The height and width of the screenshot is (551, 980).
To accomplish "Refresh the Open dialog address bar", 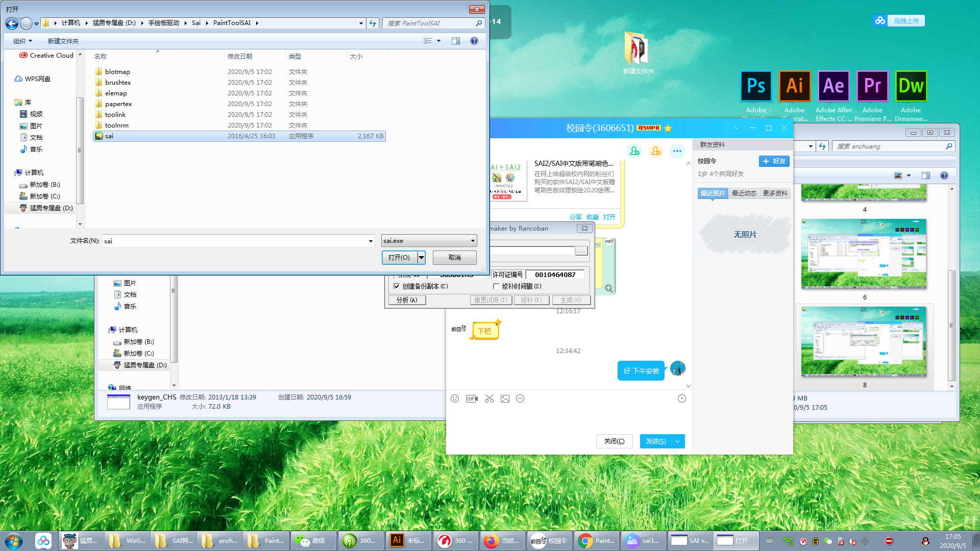I will point(373,23).
